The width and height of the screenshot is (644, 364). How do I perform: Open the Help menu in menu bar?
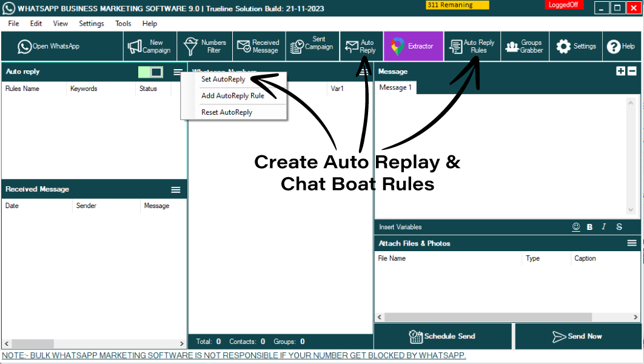150,24
